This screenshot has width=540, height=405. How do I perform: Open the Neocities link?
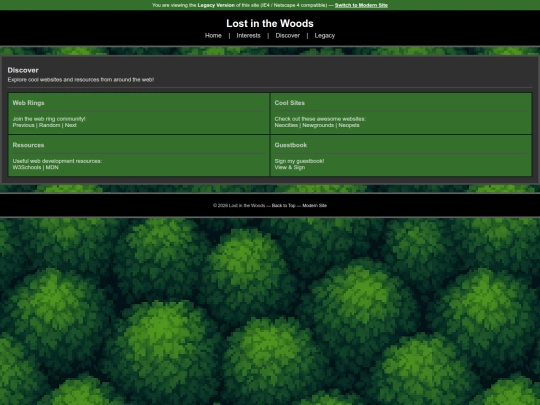coord(286,125)
